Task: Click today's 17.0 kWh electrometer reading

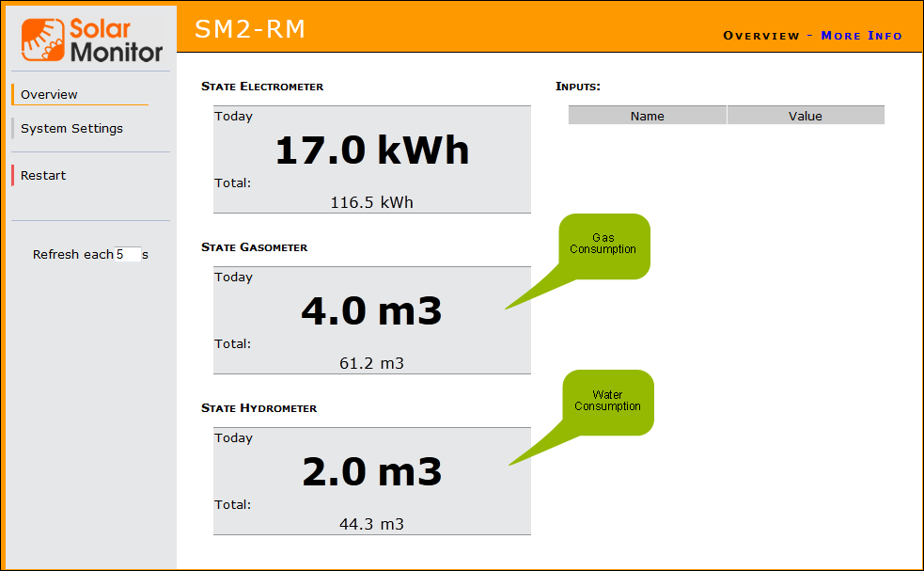Action: point(371,151)
